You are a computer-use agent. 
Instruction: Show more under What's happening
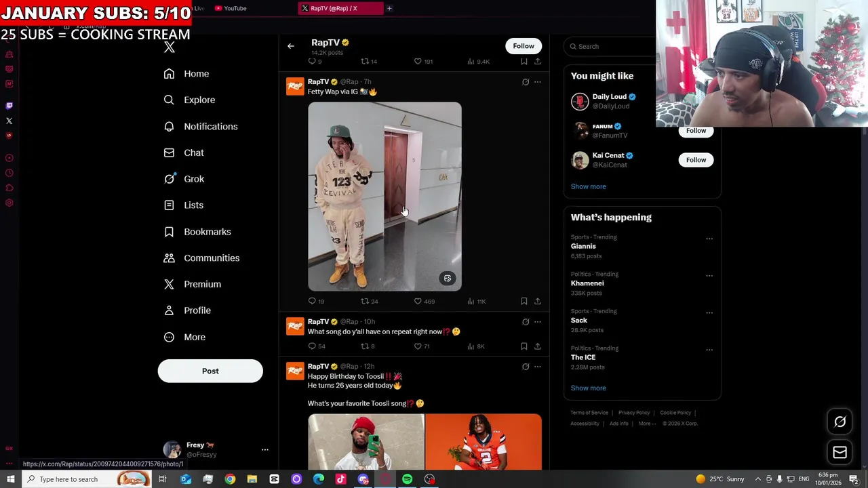pos(589,388)
